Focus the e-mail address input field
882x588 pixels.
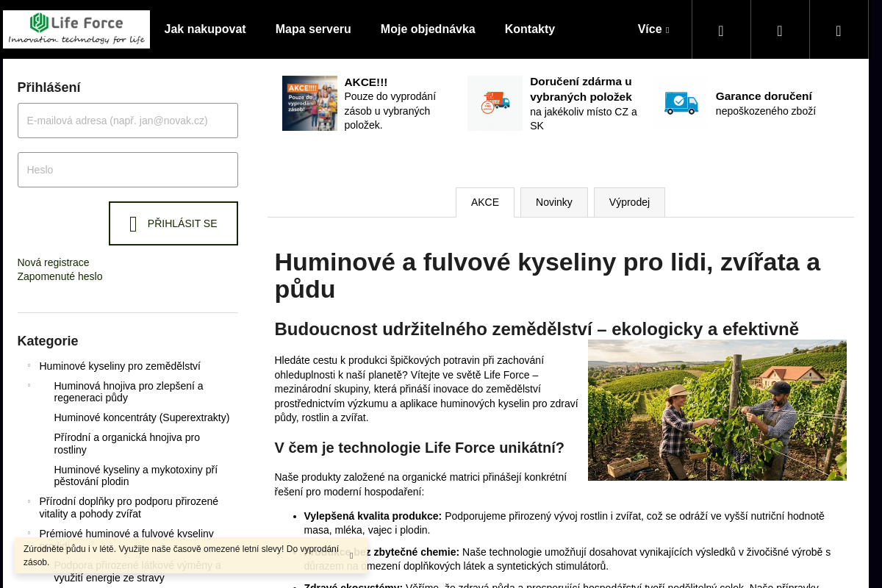coord(128,121)
